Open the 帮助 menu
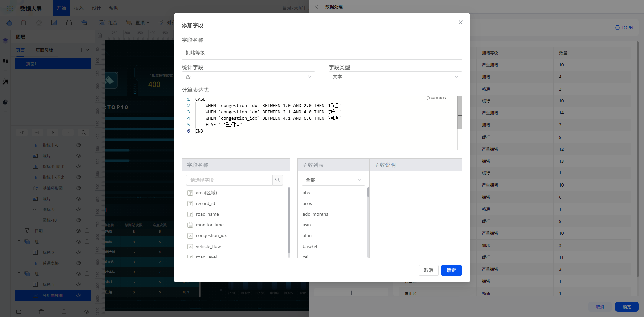 coord(114,8)
